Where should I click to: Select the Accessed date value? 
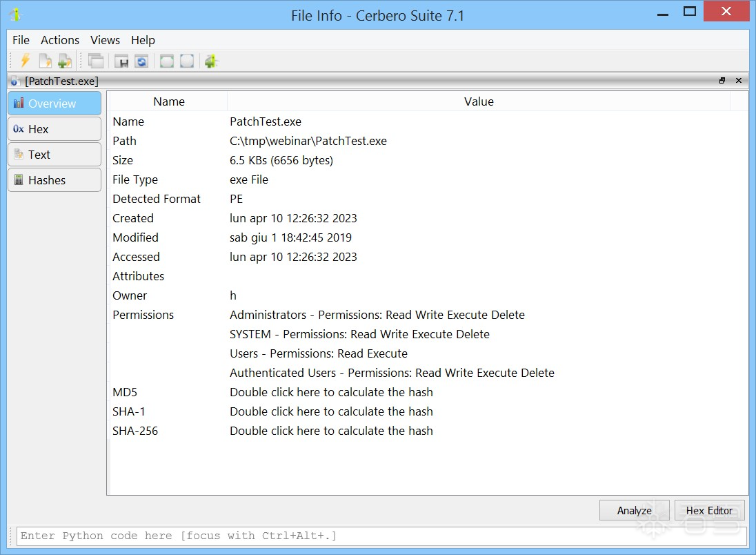pyautogui.click(x=293, y=257)
